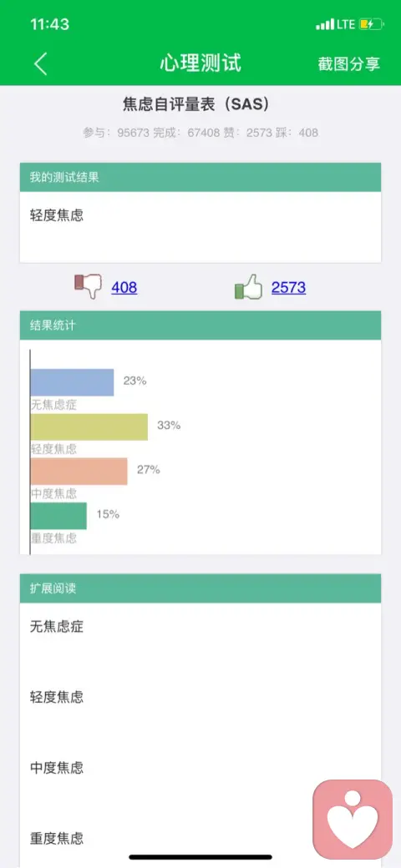401x868 pixels.
Task: Select the orange 中度焦虑 27% bar
Action: pos(79,472)
